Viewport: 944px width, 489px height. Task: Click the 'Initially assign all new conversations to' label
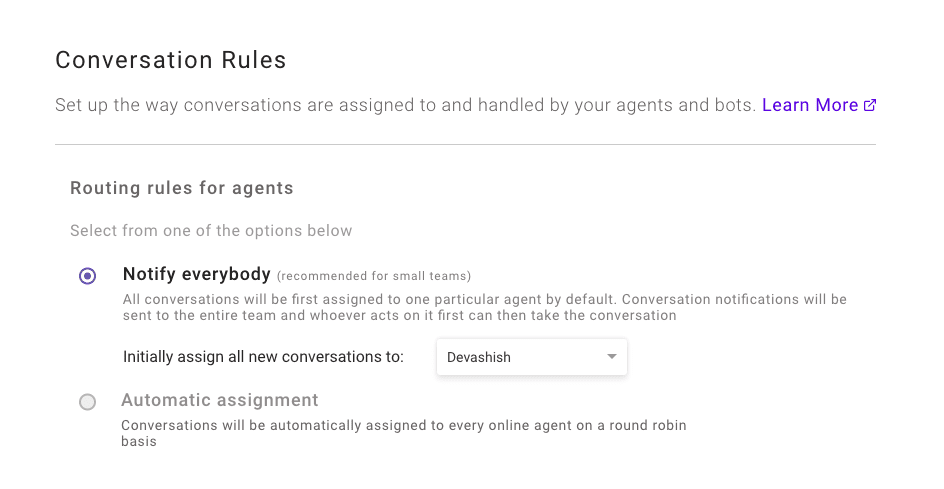coord(263,357)
